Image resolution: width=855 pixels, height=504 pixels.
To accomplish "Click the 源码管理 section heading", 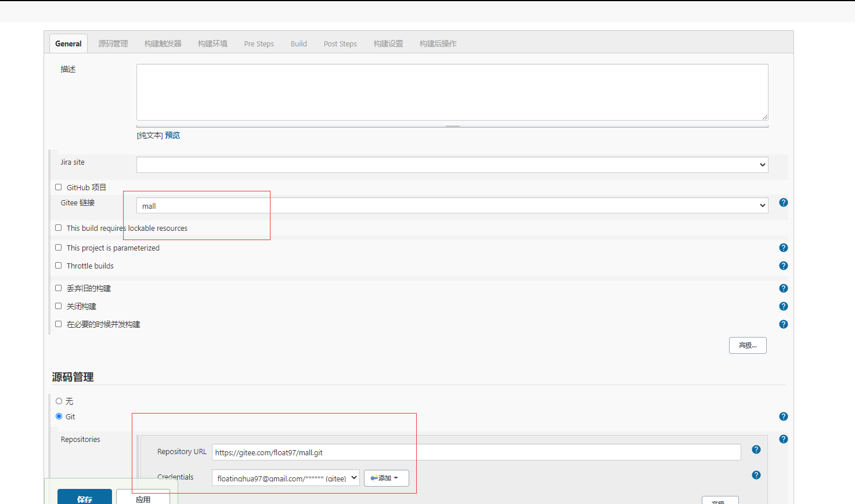I will 73,377.
